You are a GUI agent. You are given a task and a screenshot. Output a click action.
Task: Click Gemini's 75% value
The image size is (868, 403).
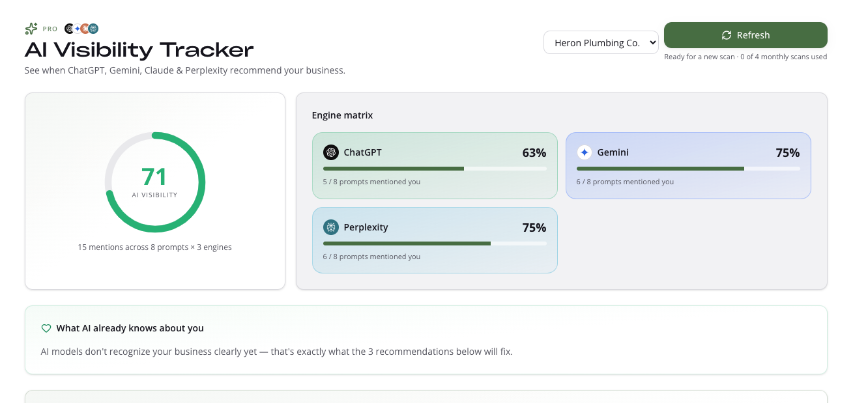pyautogui.click(x=788, y=153)
